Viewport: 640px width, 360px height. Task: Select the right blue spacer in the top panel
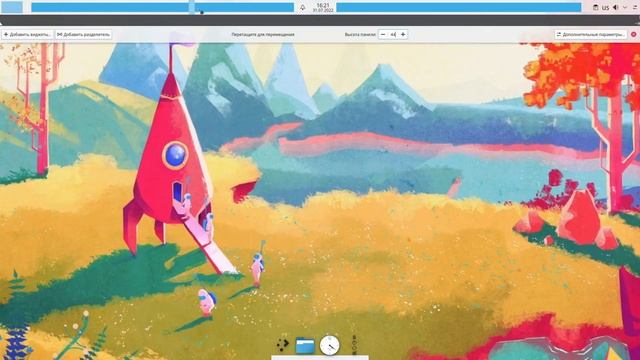(459, 7)
